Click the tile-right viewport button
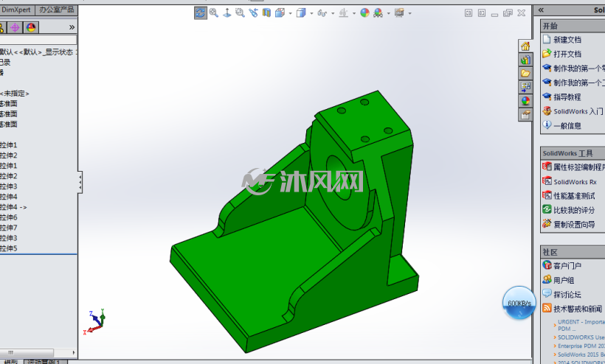The image size is (605, 364). pyautogui.click(x=482, y=13)
